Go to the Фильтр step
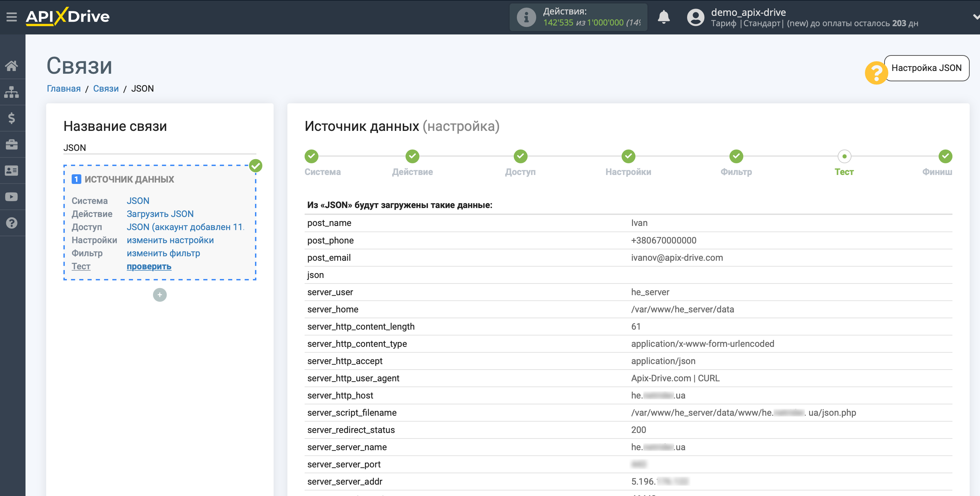The height and width of the screenshot is (496, 980). (x=736, y=156)
